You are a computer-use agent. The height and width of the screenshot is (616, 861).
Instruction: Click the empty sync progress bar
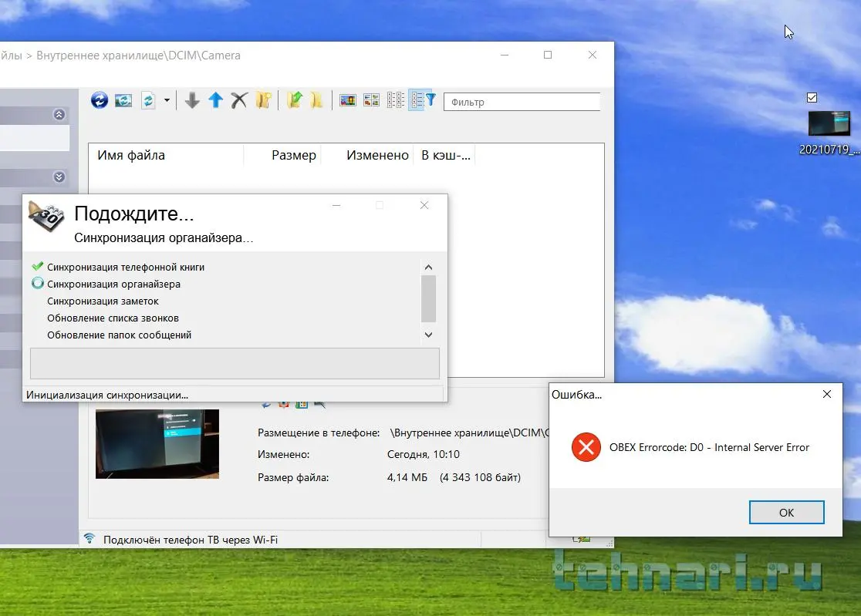point(235,363)
